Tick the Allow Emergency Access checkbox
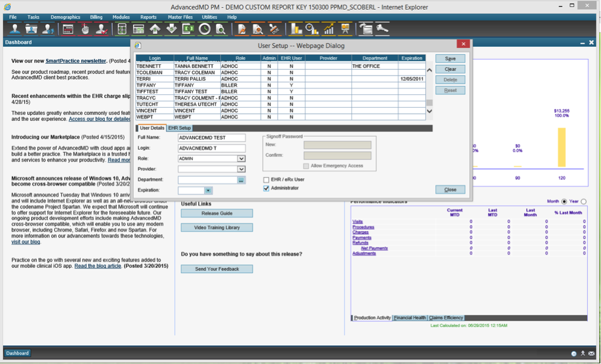601x364 pixels. point(306,166)
